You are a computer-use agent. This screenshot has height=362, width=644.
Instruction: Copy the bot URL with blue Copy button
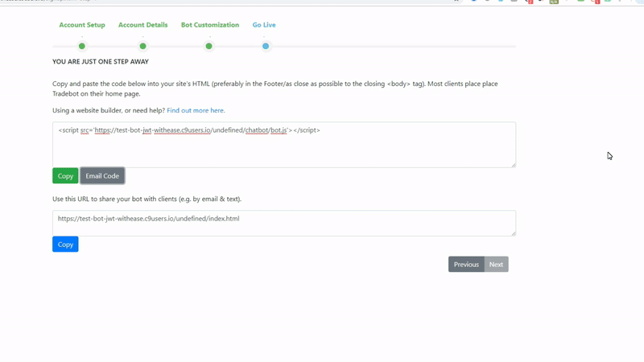point(65,245)
